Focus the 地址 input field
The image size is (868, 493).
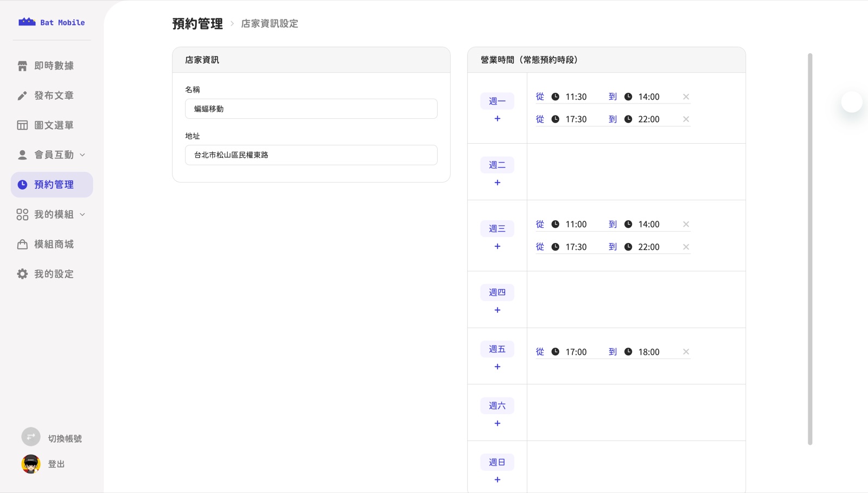click(311, 155)
